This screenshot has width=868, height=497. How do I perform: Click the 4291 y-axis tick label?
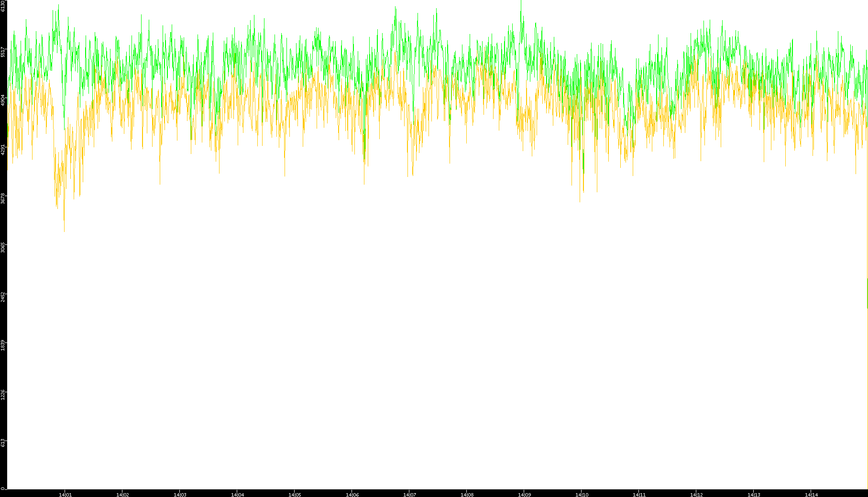[3, 149]
